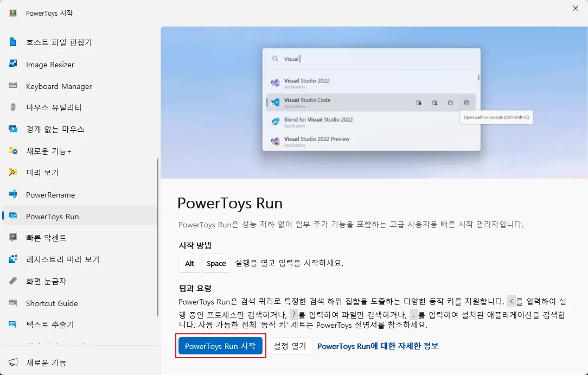Screen dimensions: 588x375
Task: Select Image Resizer in sidebar
Action: (x=80, y=65)
